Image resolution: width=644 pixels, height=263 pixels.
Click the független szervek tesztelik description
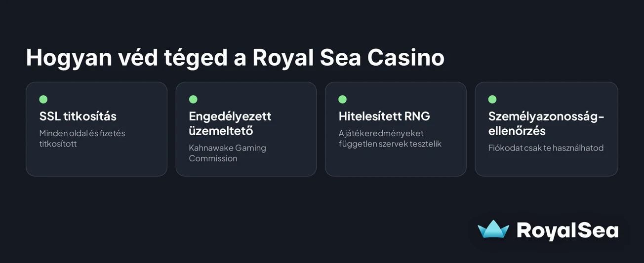[390, 139]
